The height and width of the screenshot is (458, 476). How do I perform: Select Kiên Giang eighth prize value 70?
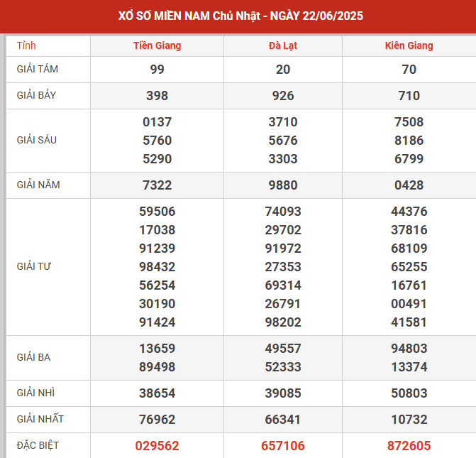409,70
